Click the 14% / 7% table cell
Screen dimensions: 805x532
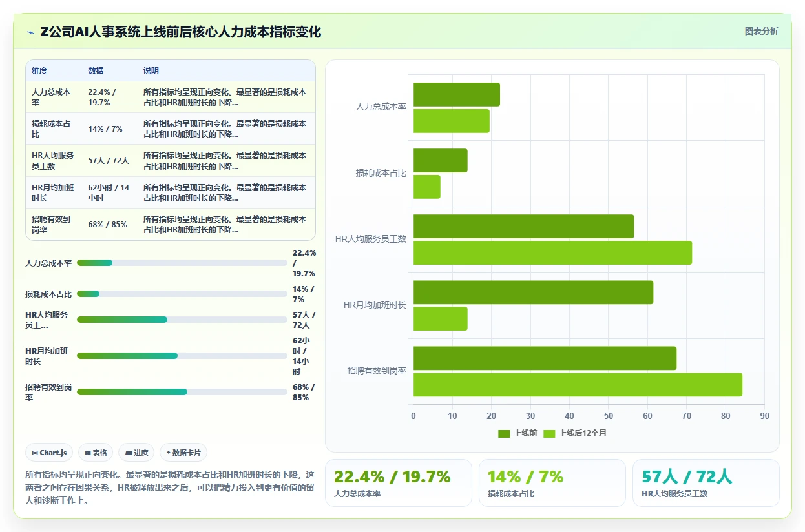pos(110,129)
